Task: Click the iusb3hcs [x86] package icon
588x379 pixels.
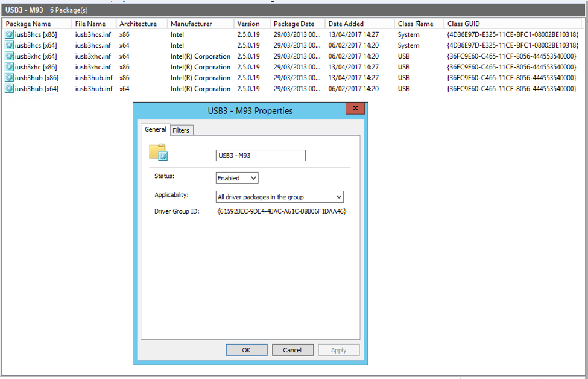Action: tap(9, 34)
